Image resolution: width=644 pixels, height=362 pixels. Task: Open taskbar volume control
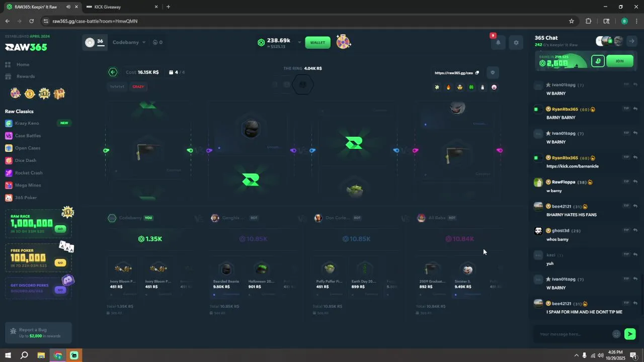pos(600,355)
